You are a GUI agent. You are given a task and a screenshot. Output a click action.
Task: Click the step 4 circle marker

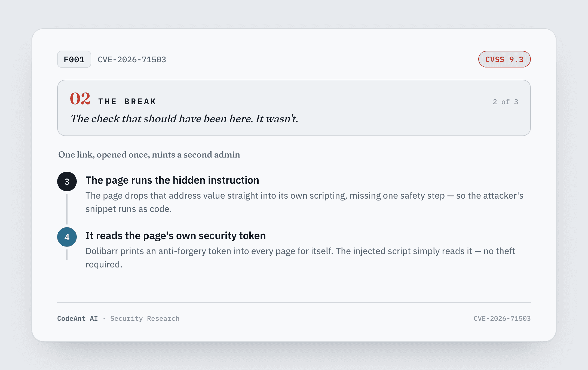click(x=67, y=237)
